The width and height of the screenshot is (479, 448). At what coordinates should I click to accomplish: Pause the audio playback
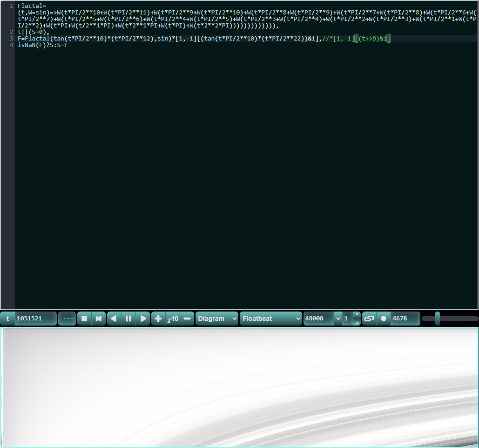click(128, 319)
